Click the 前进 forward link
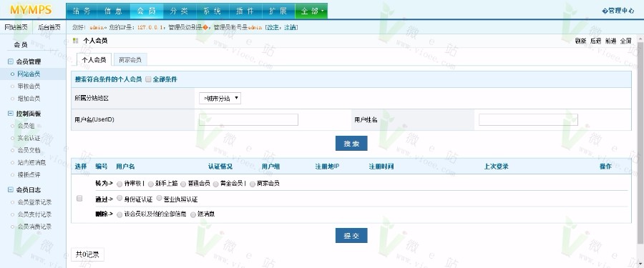This screenshot has width=644, height=268. [x=611, y=41]
